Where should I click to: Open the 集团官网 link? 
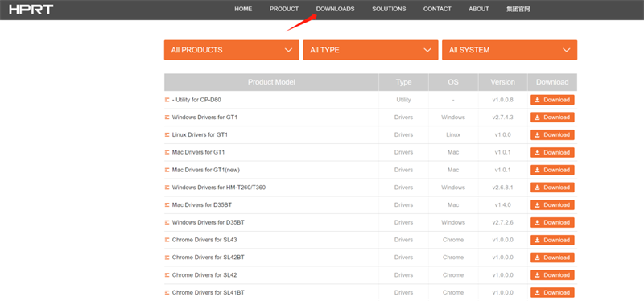pos(518,9)
